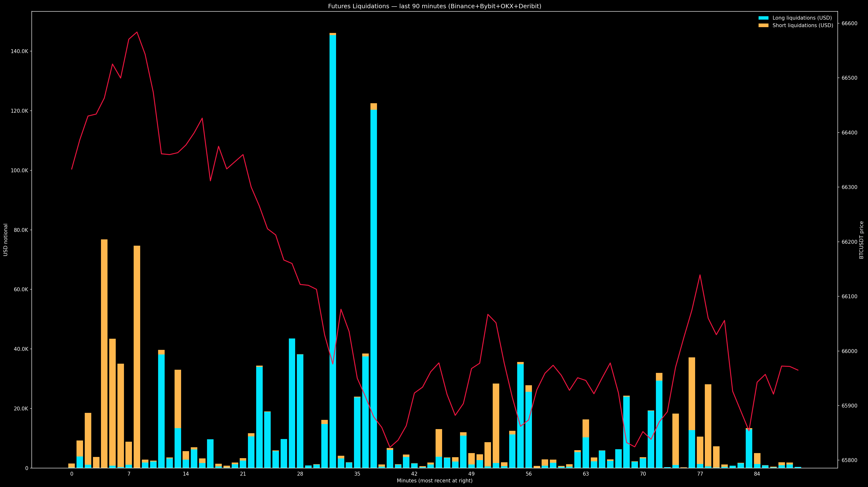Click the USD notional y-axis title

tap(6, 240)
